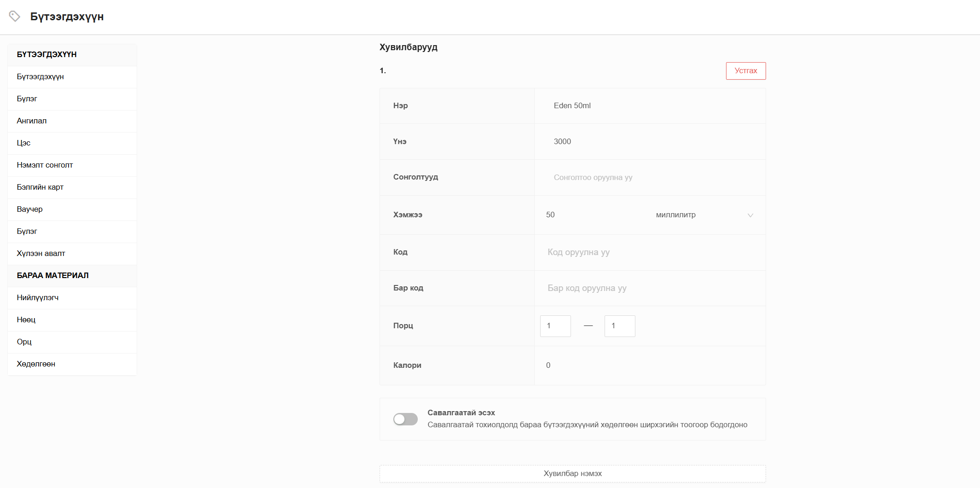
Task: Go to Ангилал menu item
Action: (32, 121)
